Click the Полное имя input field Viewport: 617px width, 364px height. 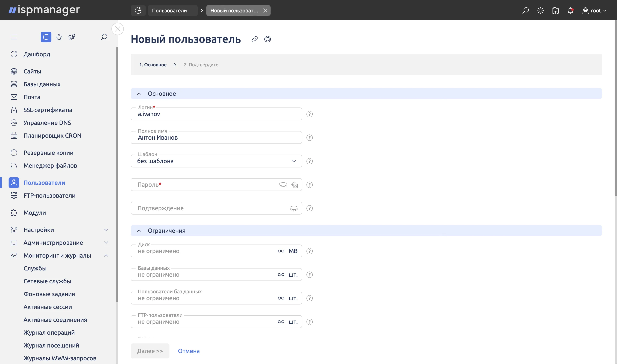216,137
